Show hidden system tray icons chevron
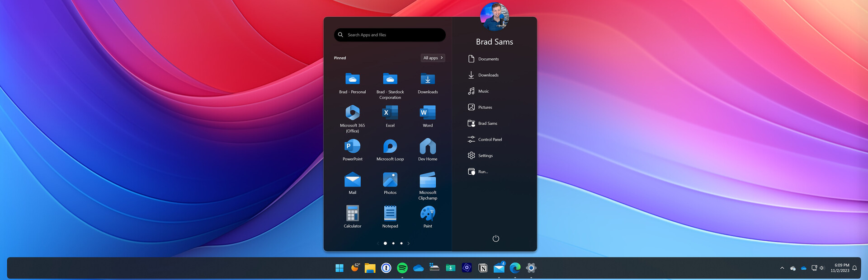 pyautogui.click(x=782, y=268)
